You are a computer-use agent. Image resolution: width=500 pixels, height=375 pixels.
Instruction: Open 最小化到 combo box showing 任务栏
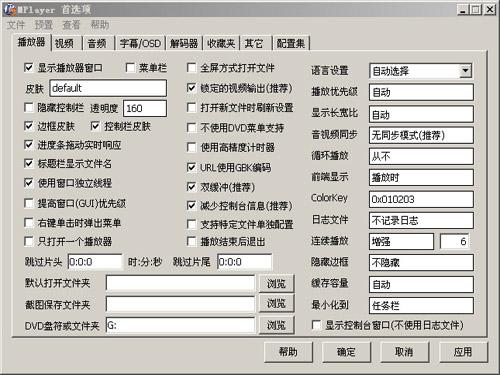pos(421,305)
